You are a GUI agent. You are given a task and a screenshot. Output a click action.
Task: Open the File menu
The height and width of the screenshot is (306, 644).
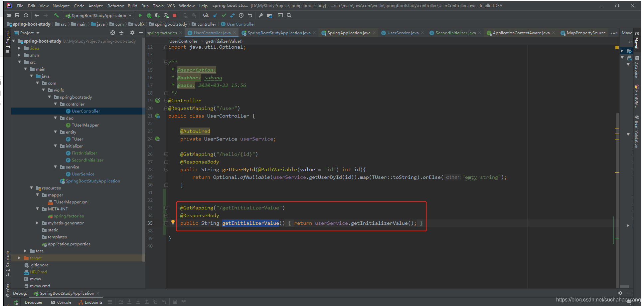click(x=20, y=6)
